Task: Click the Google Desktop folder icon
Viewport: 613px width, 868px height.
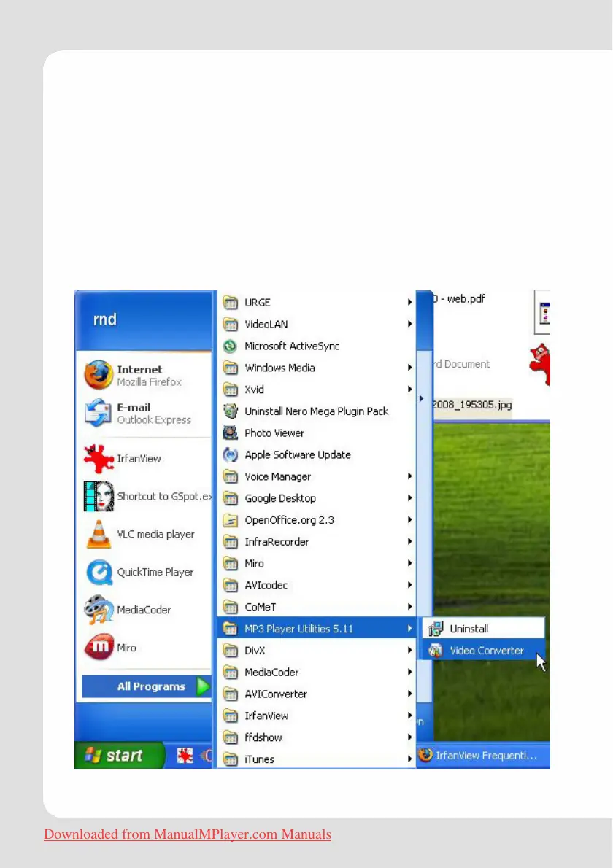Action: [230, 498]
